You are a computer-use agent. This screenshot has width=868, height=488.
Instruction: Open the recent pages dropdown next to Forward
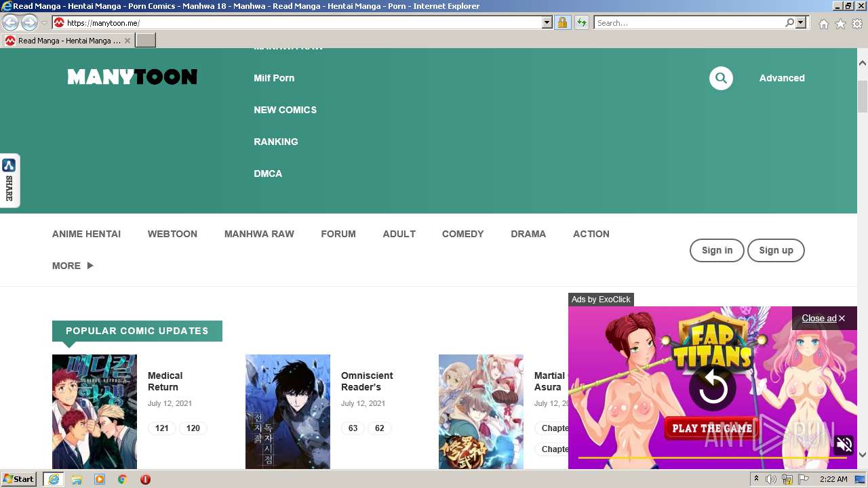(x=44, y=23)
